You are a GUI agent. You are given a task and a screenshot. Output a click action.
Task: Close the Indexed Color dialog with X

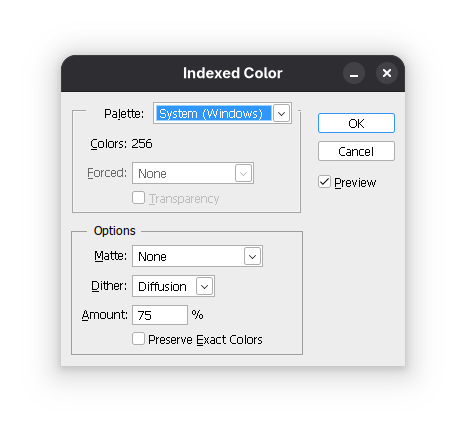pyautogui.click(x=387, y=73)
